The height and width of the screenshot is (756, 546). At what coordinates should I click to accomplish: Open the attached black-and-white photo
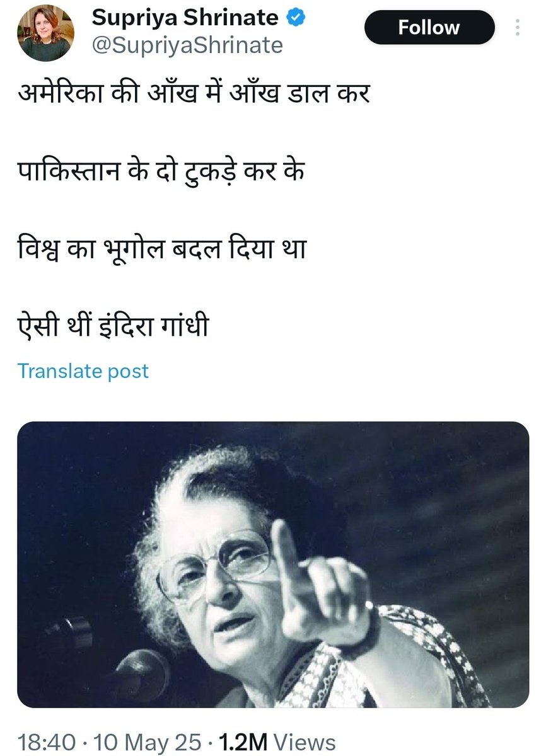[x=272, y=564]
